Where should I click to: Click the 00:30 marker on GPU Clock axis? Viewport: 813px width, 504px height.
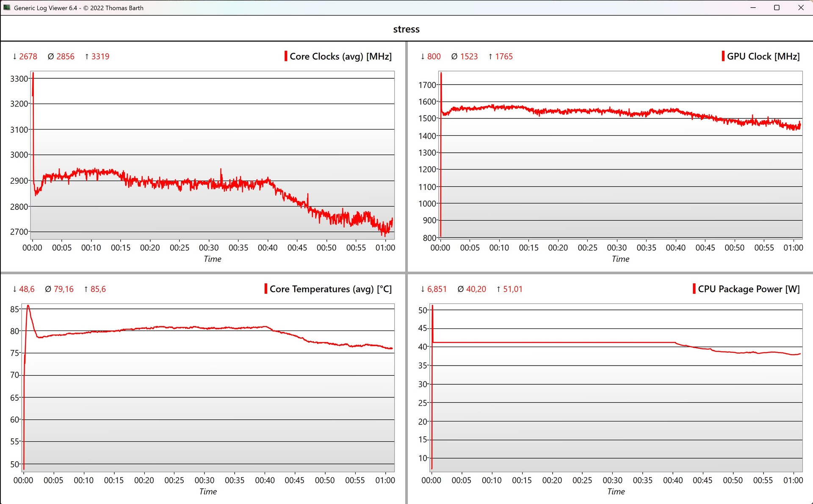[x=617, y=248]
